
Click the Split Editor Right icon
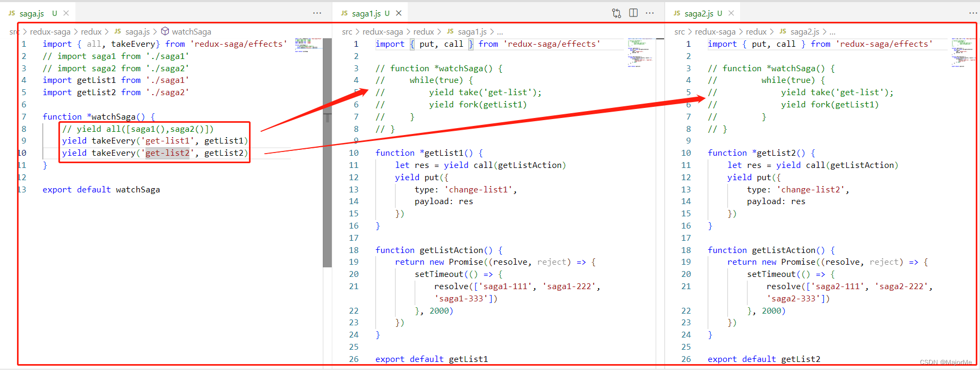633,13
